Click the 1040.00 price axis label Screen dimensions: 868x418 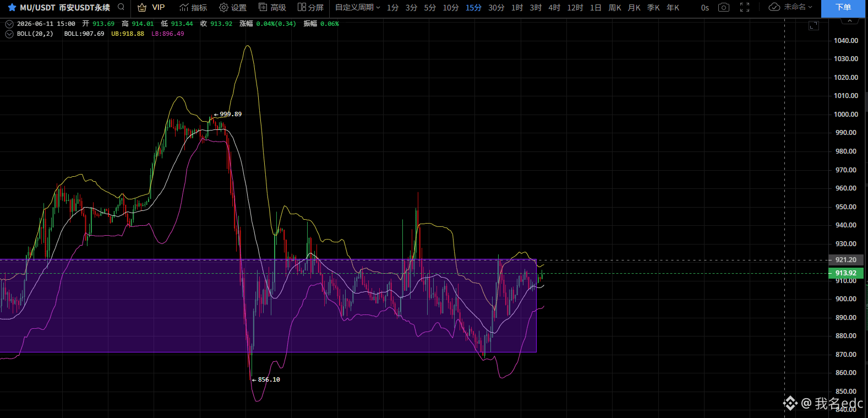pyautogui.click(x=846, y=40)
